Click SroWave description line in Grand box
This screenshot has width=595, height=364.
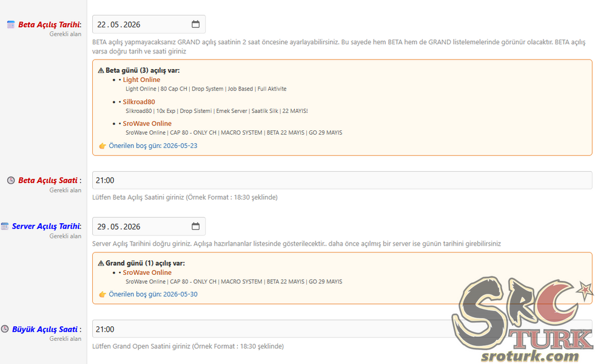coord(234,281)
